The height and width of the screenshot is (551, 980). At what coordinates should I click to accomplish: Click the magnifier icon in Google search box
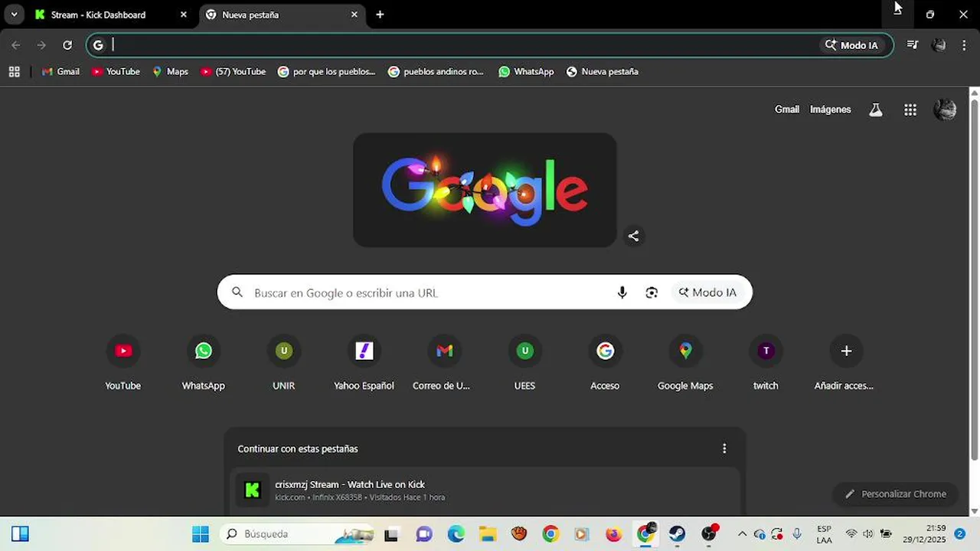237,292
